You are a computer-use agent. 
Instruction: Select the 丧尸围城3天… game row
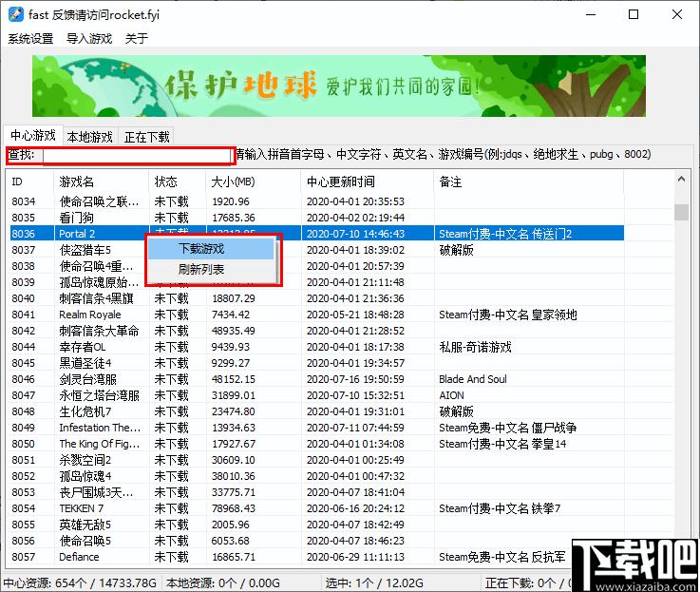click(316, 492)
